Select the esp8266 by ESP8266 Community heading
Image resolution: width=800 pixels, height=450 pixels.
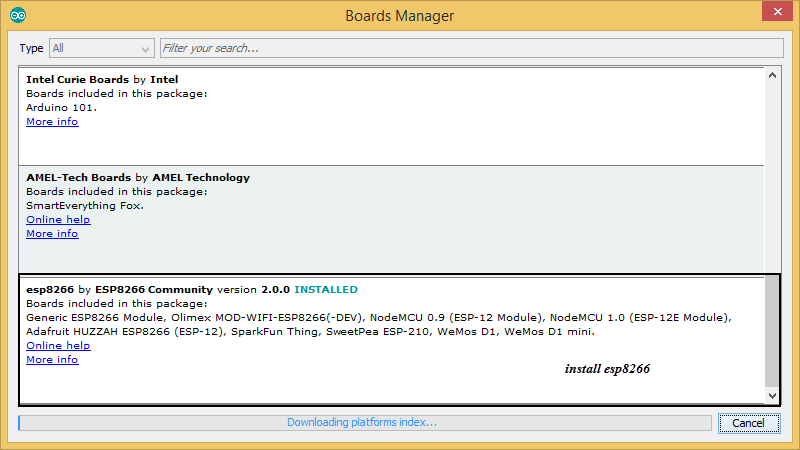(x=119, y=289)
